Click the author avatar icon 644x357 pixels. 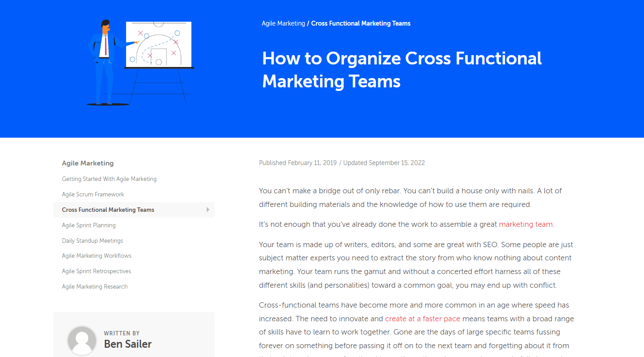[82, 340]
